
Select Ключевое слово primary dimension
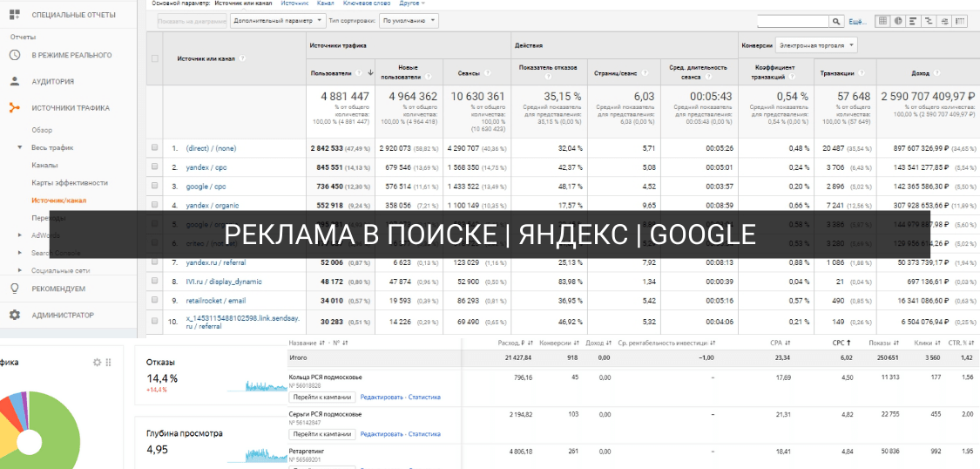(366, 3)
